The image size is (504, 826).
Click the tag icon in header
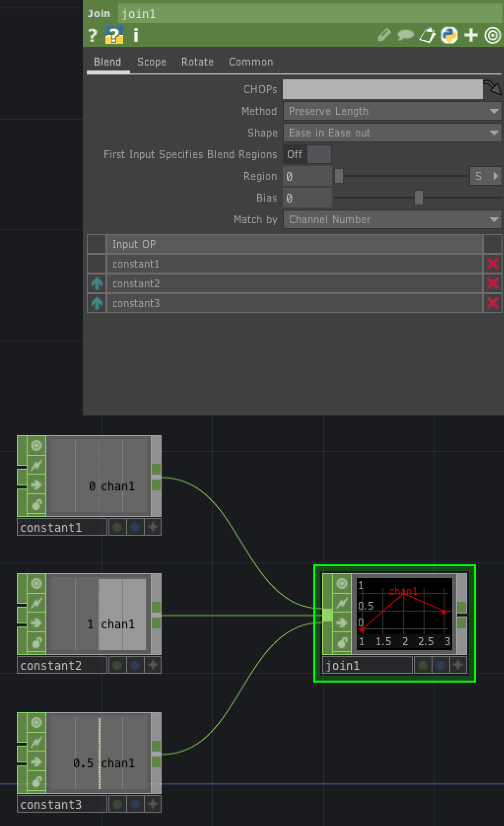[x=427, y=35]
